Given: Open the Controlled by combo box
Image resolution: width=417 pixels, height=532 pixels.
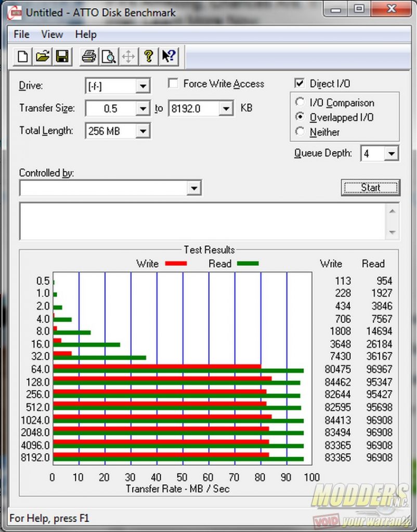Looking at the screenshot, I should pyautogui.click(x=194, y=188).
